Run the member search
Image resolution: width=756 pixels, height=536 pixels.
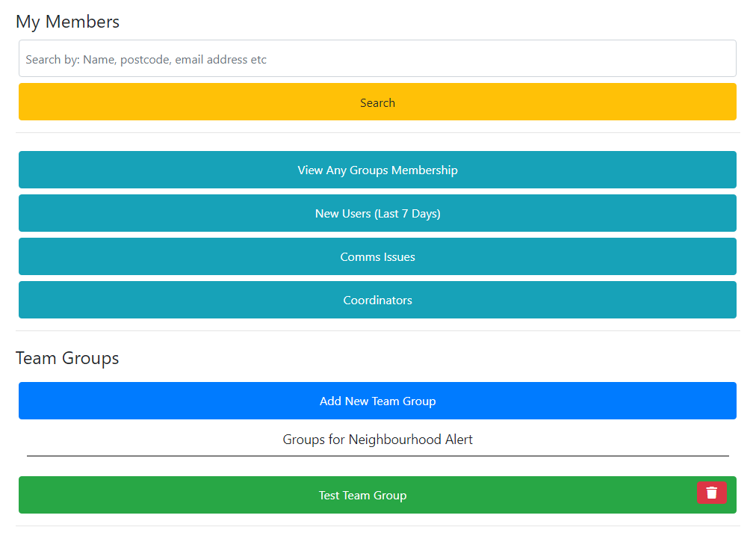click(x=377, y=102)
